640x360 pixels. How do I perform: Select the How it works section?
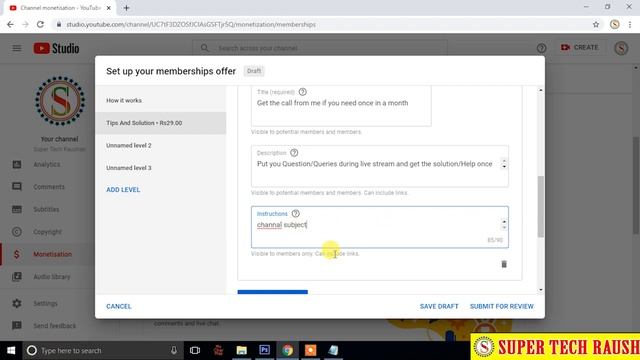[x=160, y=100]
